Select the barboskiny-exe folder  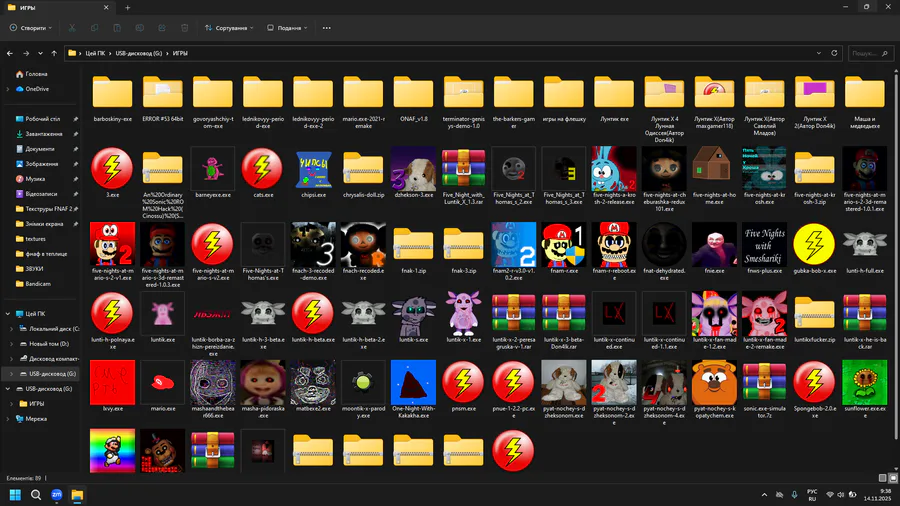pyautogui.click(x=112, y=92)
